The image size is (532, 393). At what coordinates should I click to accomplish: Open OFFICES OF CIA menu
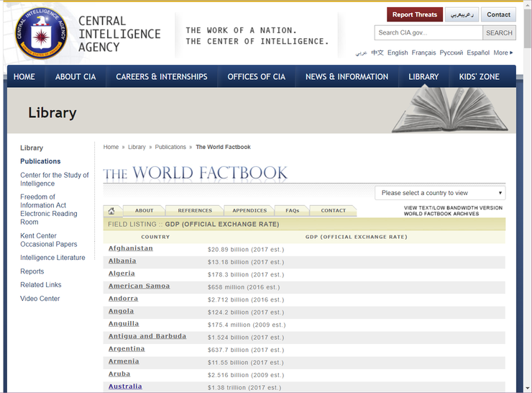pos(256,77)
